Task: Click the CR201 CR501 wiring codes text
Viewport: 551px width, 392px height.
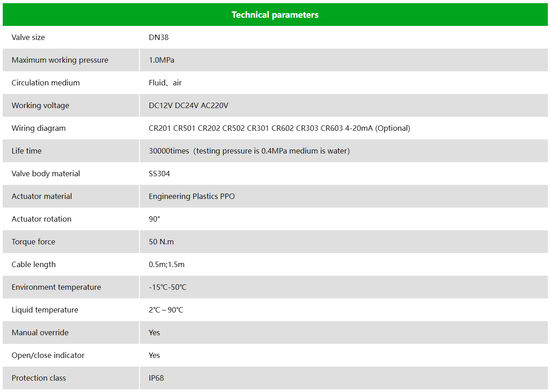Action: [279, 128]
